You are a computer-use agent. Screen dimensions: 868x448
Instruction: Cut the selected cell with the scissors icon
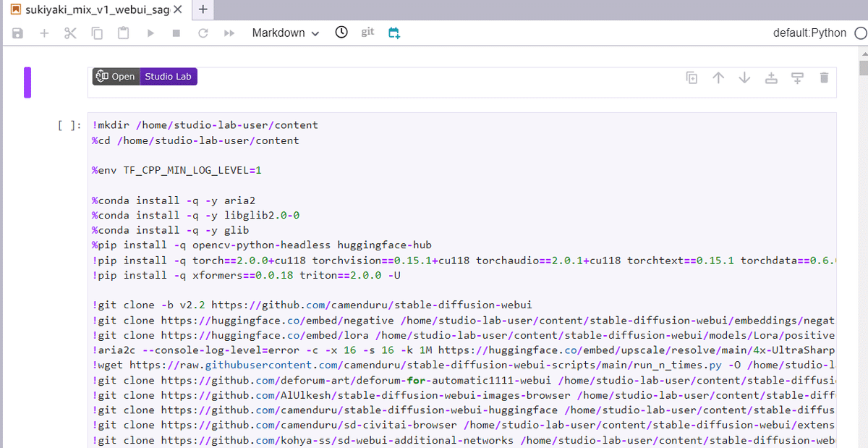(x=70, y=33)
